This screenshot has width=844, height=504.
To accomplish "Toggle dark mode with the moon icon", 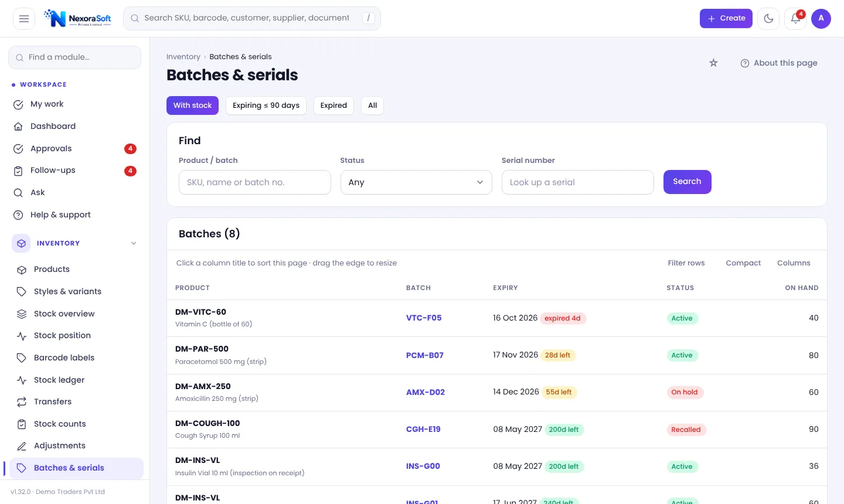I will pyautogui.click(x=768, y=19).
